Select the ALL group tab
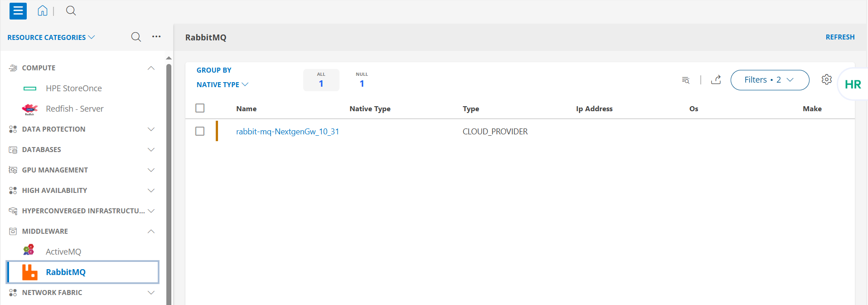 coord(321,80)
